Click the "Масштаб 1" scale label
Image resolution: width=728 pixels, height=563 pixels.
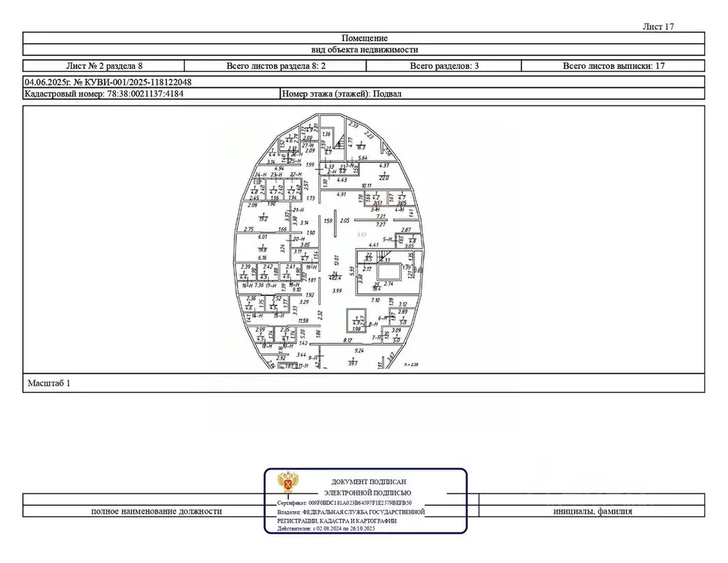tap(48, 383)
